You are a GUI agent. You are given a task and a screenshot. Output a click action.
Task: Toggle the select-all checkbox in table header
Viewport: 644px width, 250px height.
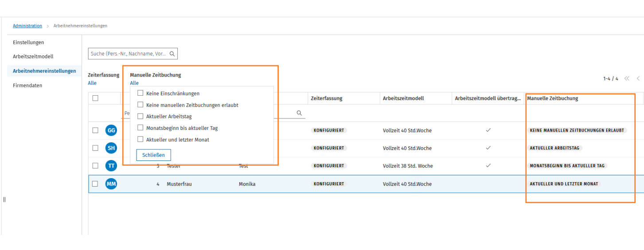[95, 98]
